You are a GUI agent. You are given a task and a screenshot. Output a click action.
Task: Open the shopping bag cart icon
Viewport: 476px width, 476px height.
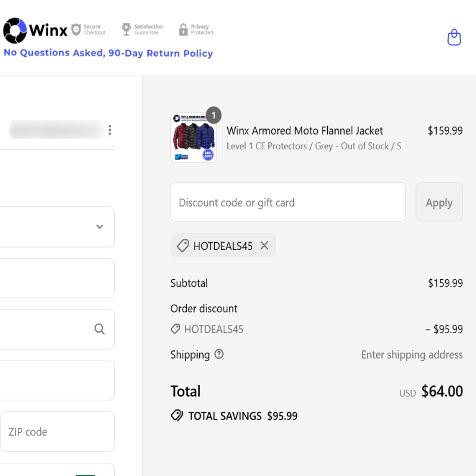click(454, 37)
